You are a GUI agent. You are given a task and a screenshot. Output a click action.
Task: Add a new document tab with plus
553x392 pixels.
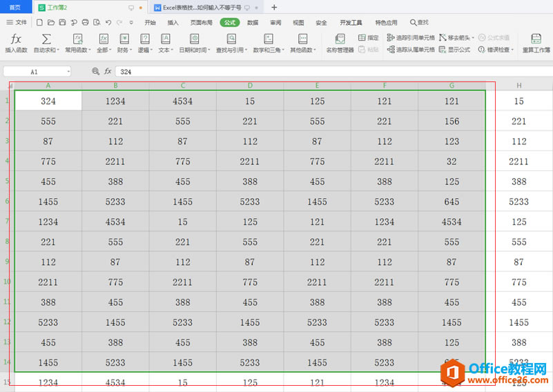(274, 8)
